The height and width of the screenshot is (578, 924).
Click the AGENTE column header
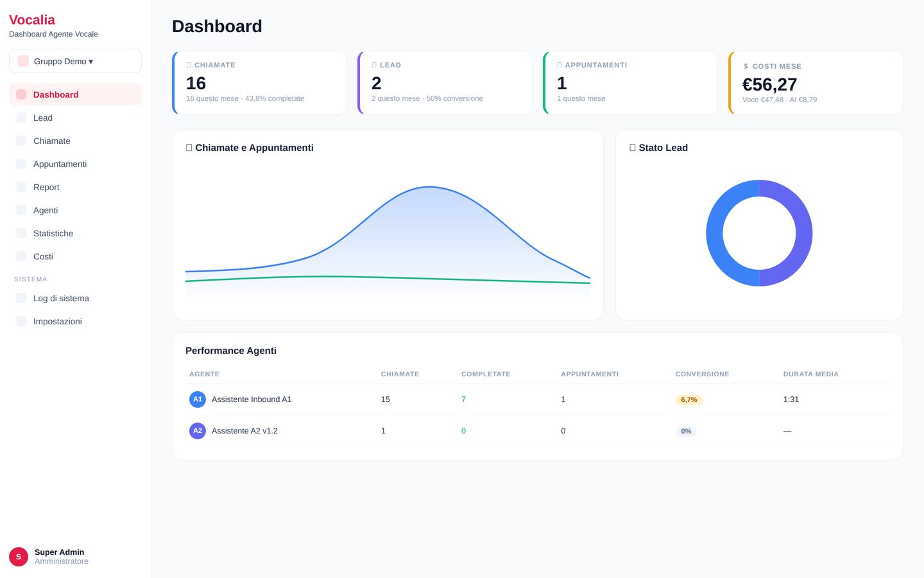point(204,374)
